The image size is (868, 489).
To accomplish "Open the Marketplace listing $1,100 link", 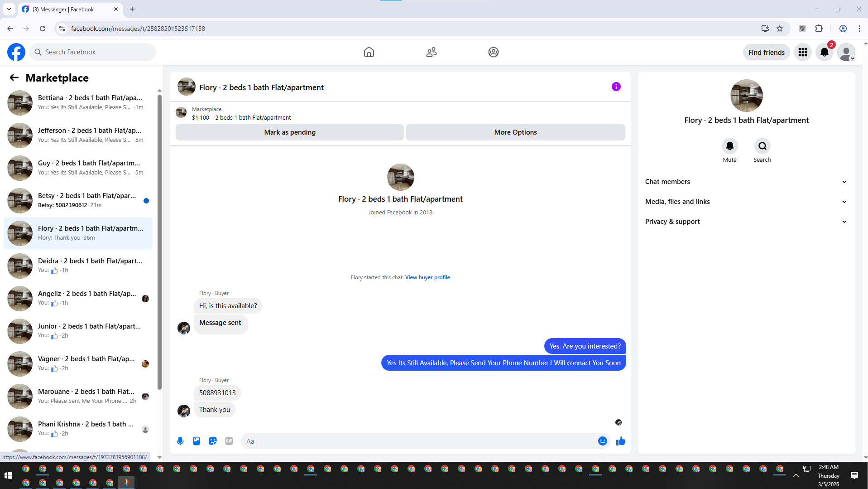I will click(x=241, y=118).
